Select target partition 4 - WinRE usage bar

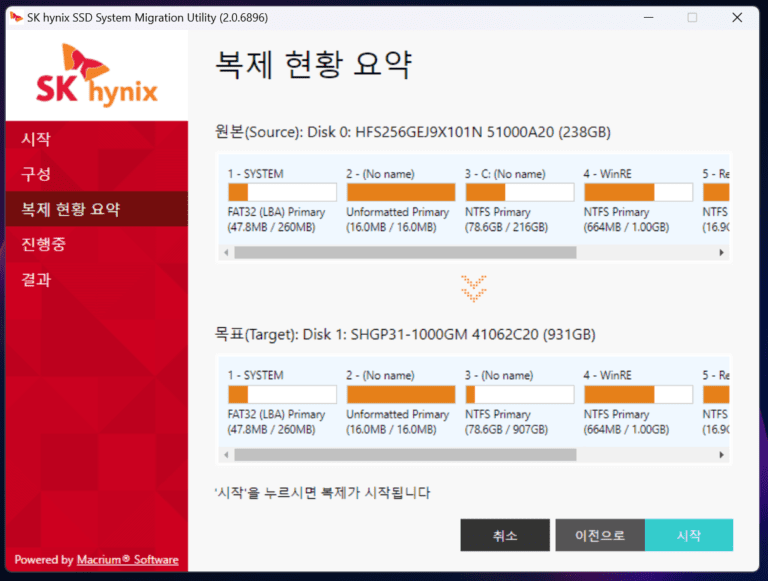[638, 394]
